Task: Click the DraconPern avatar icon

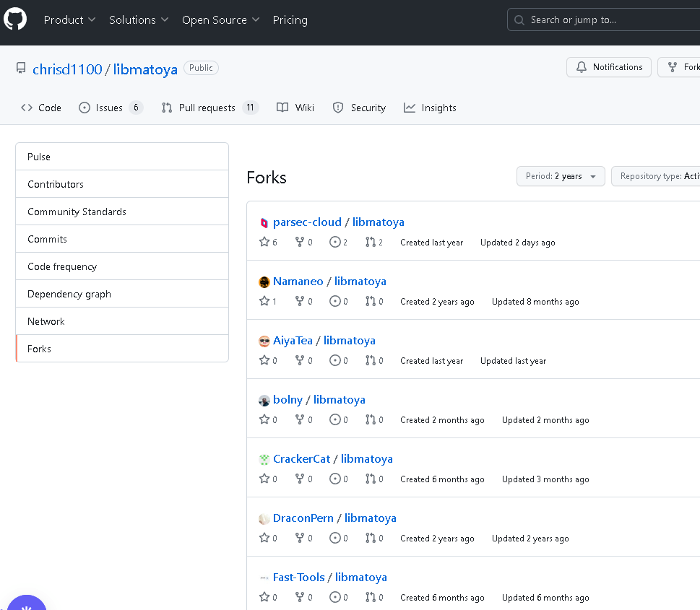Action: 264,519
